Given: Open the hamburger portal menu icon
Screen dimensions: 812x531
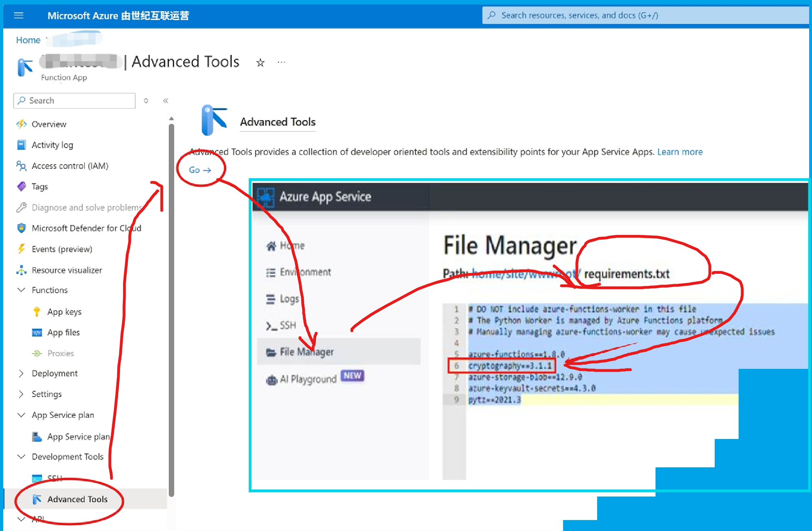Looking at the screenshot, I should pyautogui.click(x=19, y=15).
